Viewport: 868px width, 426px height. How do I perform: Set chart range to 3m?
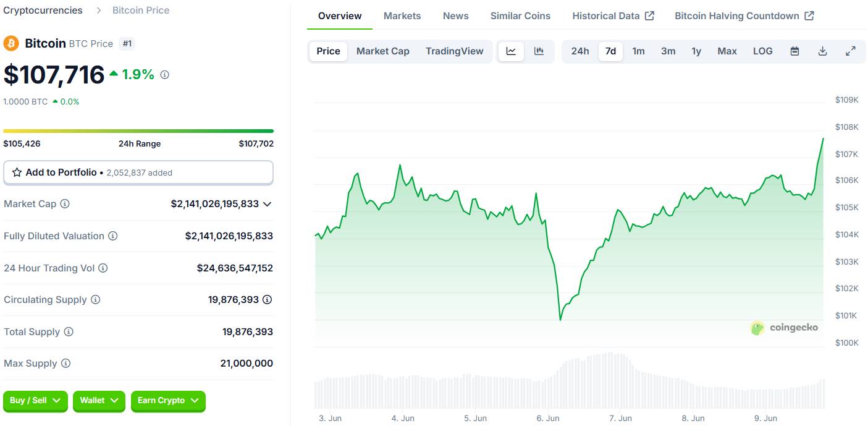pos(668,51)
